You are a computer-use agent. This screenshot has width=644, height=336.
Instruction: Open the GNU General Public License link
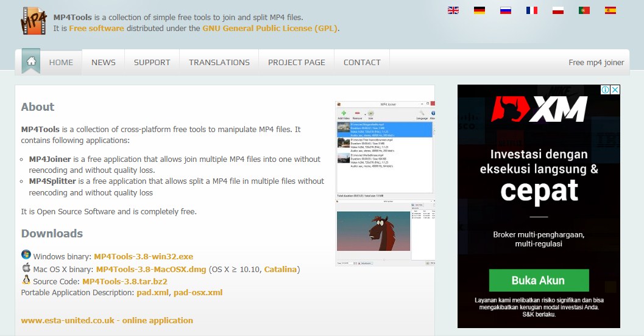coord(270,29)
